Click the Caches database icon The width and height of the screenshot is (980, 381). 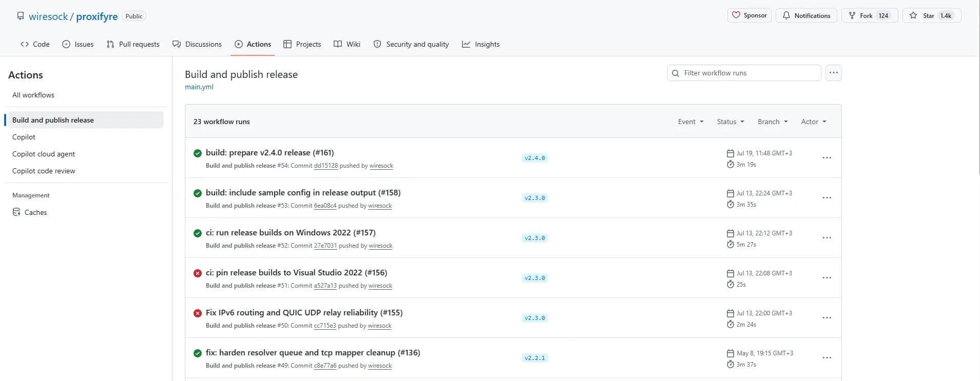coord(16,212)
